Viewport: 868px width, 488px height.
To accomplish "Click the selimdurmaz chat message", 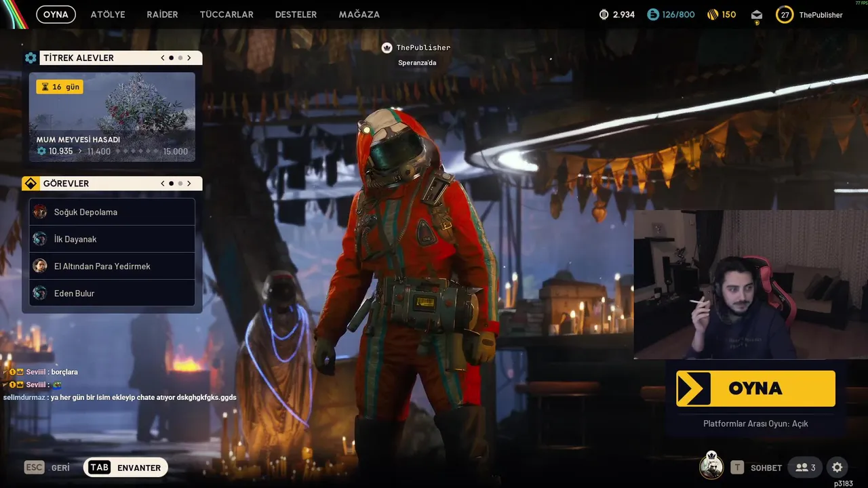I will click(x=120, y=397).
